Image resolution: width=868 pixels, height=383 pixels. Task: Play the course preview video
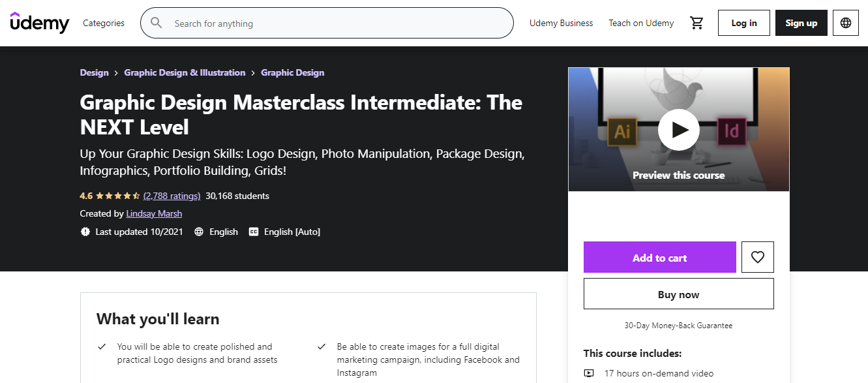(x=679, y=130)
